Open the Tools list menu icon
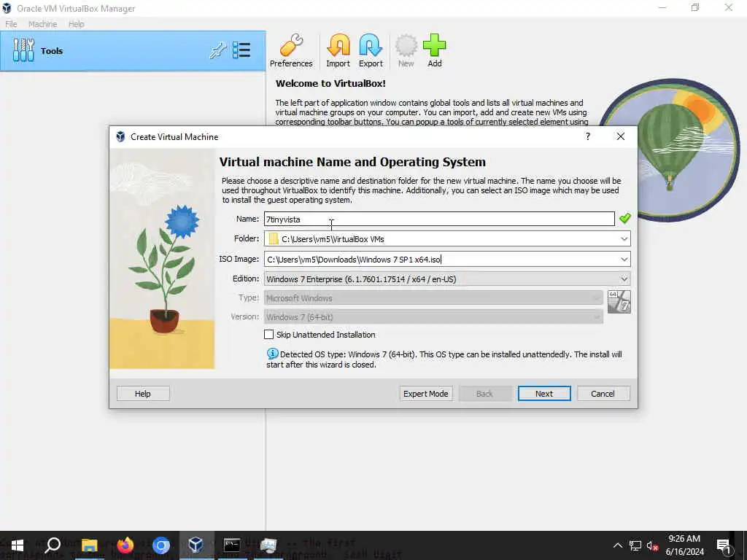The width and height of the screenshot is (747, 560). click(241, 50)
